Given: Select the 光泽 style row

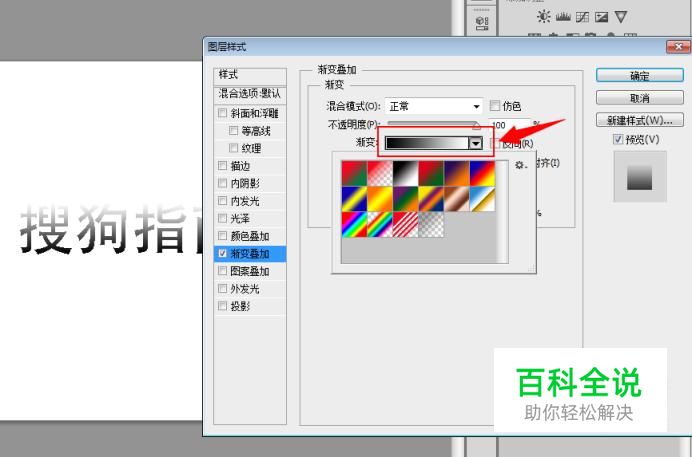Looking at the screenshot, I should pyautogui.click(x=250, y=218).
